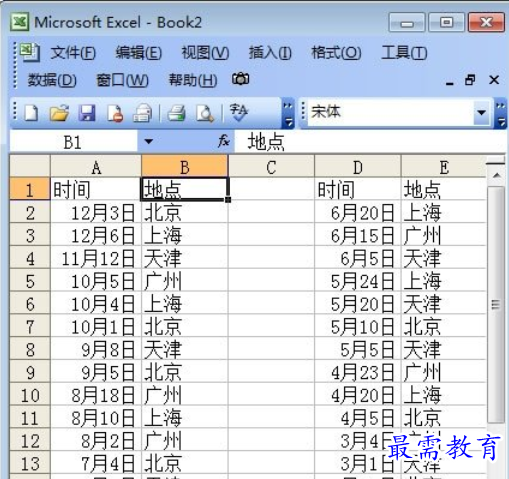Select cell B4 containing 天津
The image size is (509, 479).
(x=185, y=258)
